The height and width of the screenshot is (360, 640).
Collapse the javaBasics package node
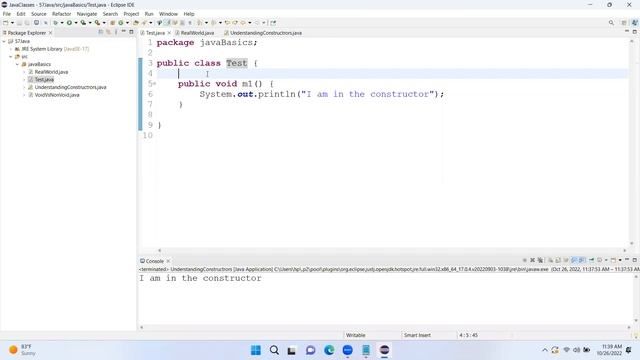pos(18,64)
